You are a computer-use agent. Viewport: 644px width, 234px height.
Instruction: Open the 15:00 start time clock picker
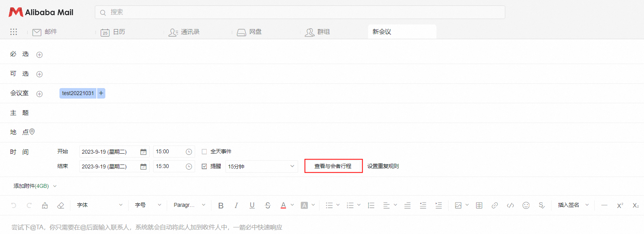[189, 152]
